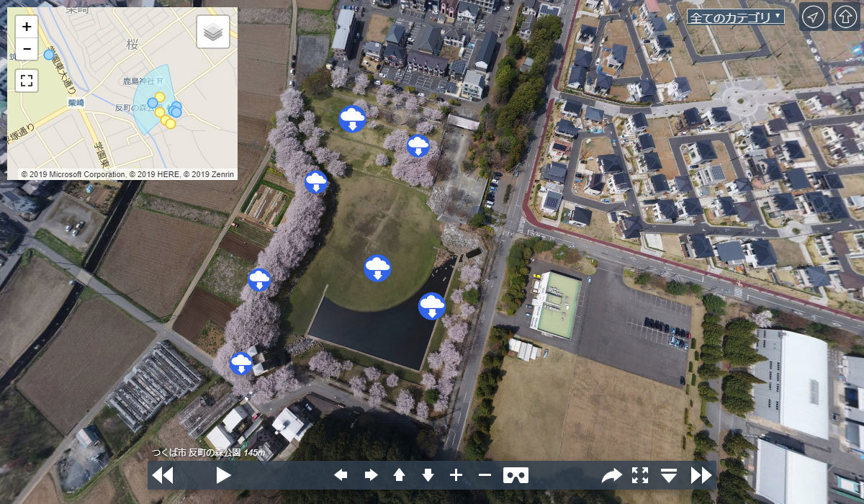Start auto-rotation with the play button

[x=223, y=475]
